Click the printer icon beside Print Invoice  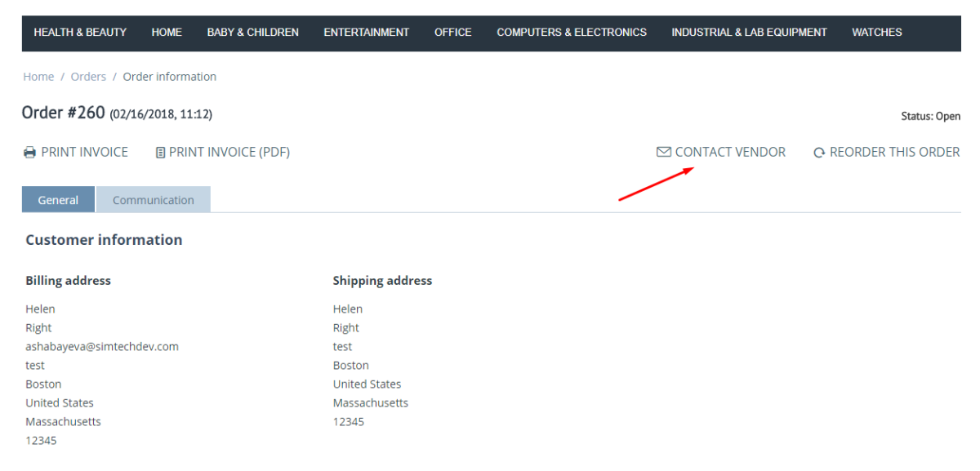click(29, 153)
